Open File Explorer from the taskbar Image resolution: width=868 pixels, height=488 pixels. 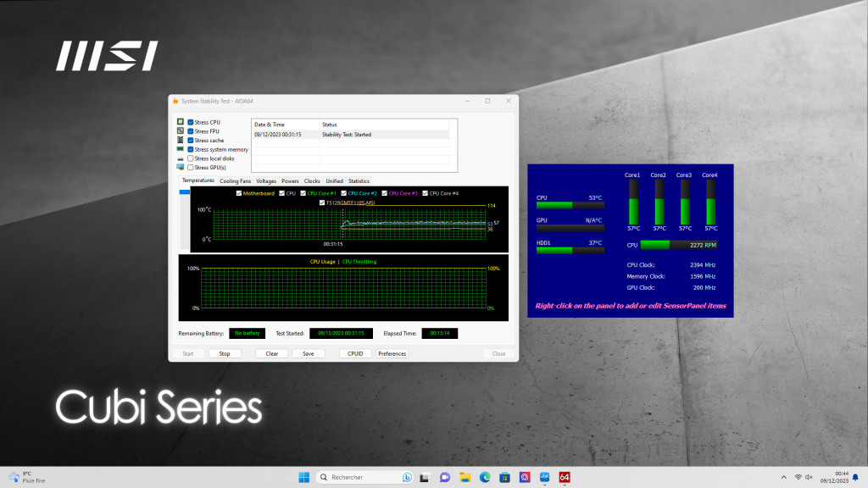(465, 477)
